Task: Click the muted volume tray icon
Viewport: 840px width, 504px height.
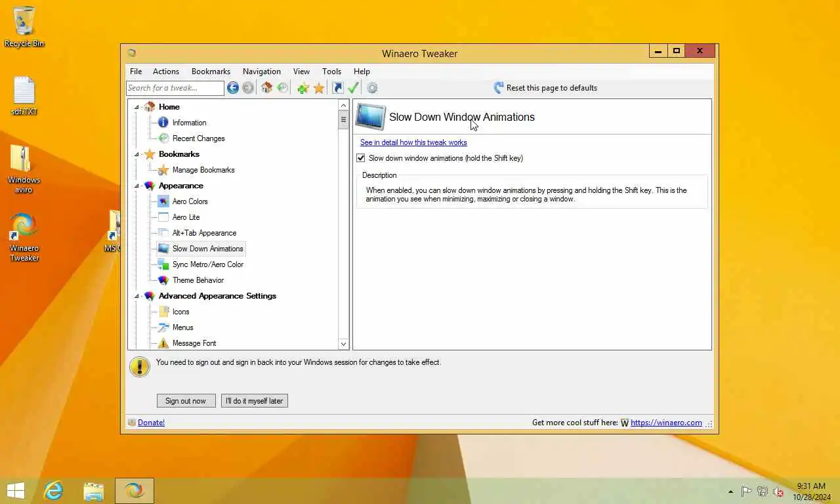Action: click(778, 492)
